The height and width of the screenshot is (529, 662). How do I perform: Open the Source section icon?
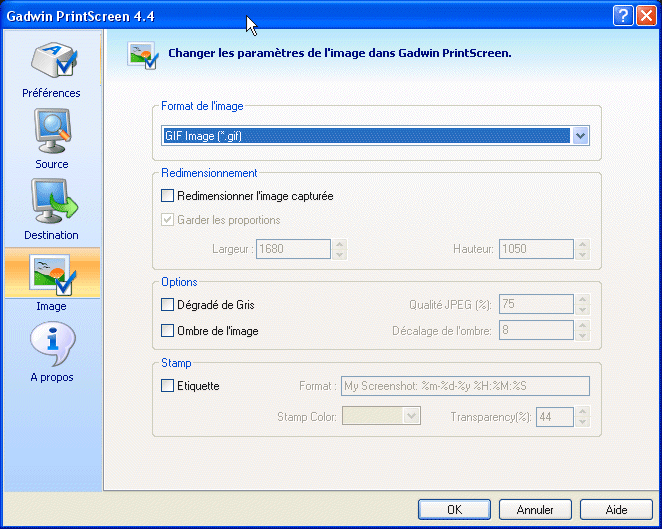(x=53, y=131)
